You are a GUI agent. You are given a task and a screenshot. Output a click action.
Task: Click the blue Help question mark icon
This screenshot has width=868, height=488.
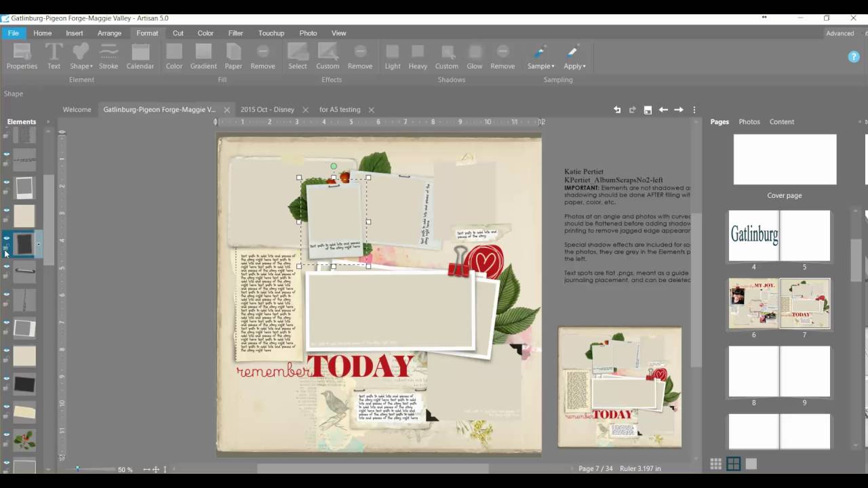coord(854,57)
